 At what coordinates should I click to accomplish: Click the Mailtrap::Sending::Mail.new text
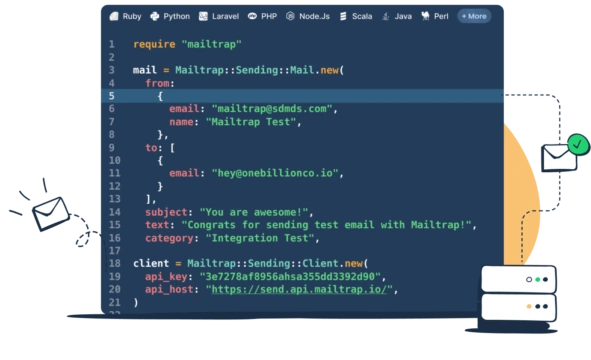point(257,70)
